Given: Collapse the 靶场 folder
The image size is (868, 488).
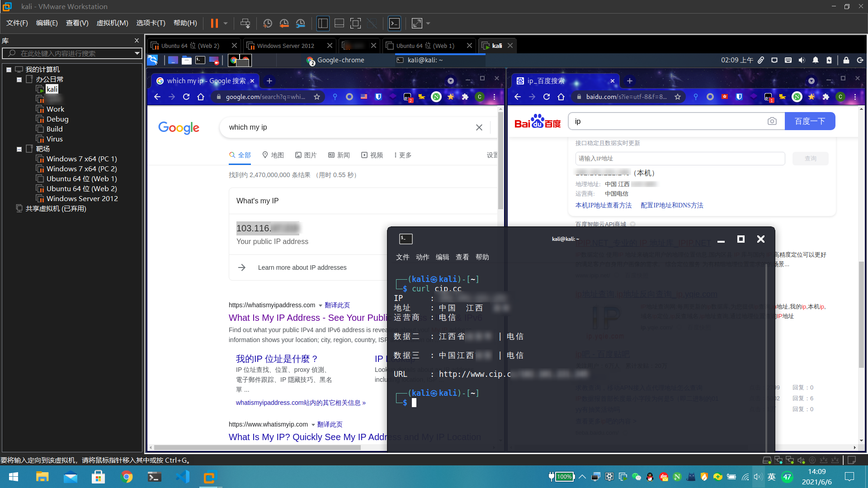Looking at the screenshot, I should 19,149.
